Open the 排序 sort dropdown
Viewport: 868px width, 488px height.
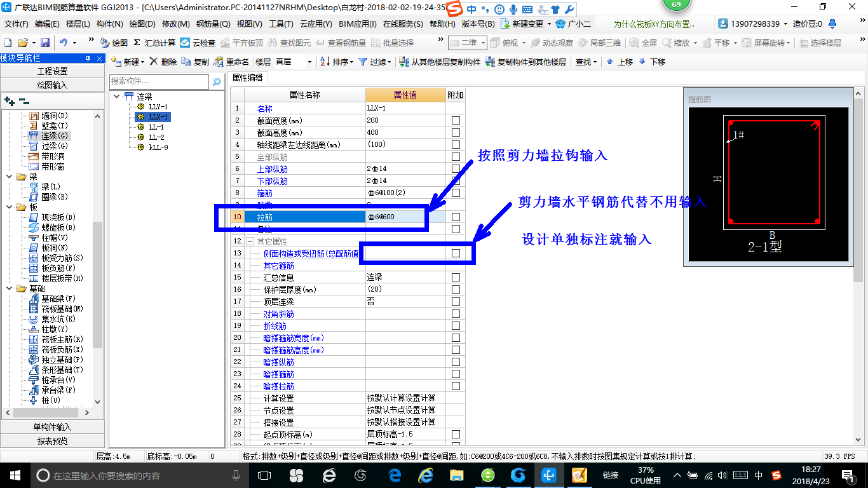[337, 62]
